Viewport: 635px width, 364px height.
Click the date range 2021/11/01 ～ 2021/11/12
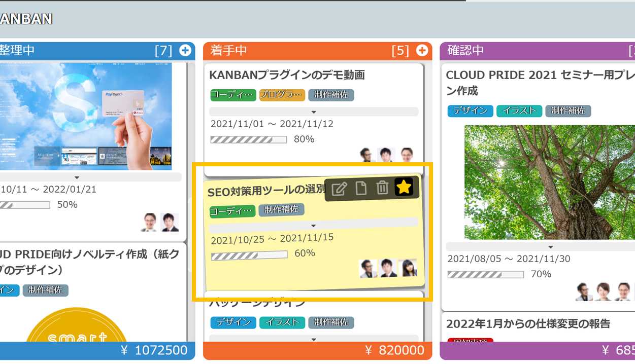coord(272,124)
